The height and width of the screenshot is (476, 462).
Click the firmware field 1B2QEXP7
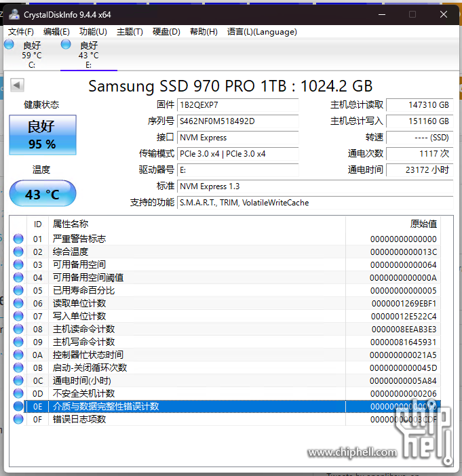pyautogui.click(x=238, y=105)
